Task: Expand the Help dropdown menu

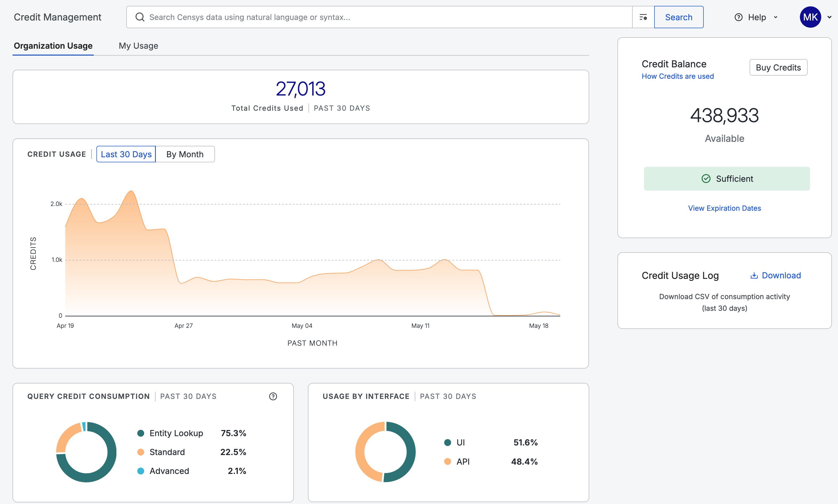Action: point(775,17)
